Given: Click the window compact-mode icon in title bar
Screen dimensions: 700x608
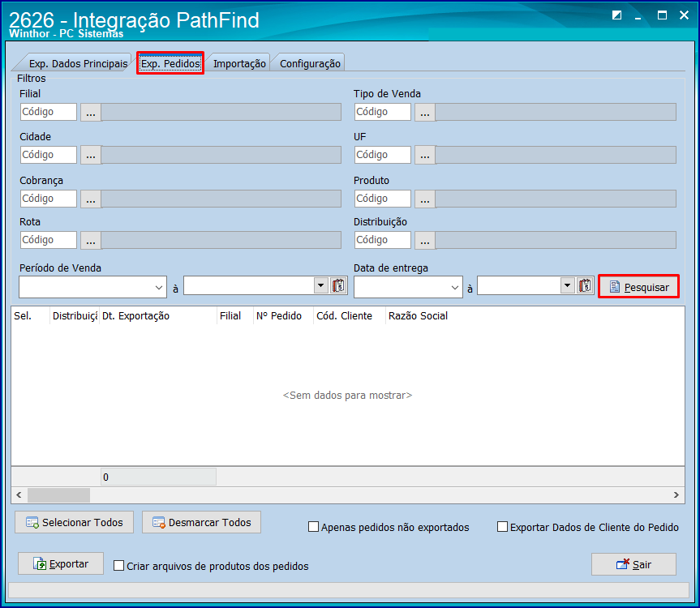Looking at the screenshot, I should pos(617,15).
